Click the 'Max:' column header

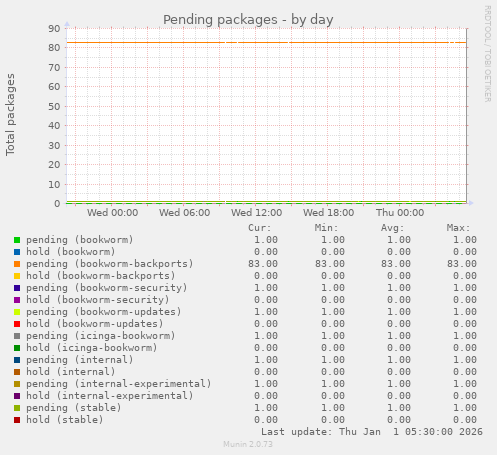point(458,228)
